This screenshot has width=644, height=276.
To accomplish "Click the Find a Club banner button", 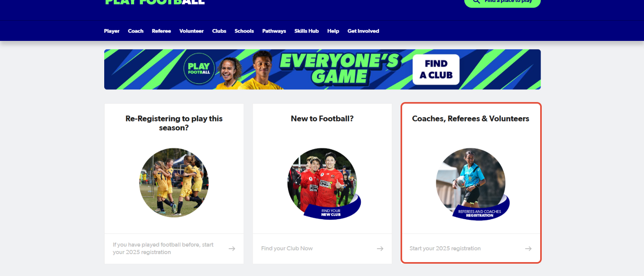I will click(x=436, y=69).
